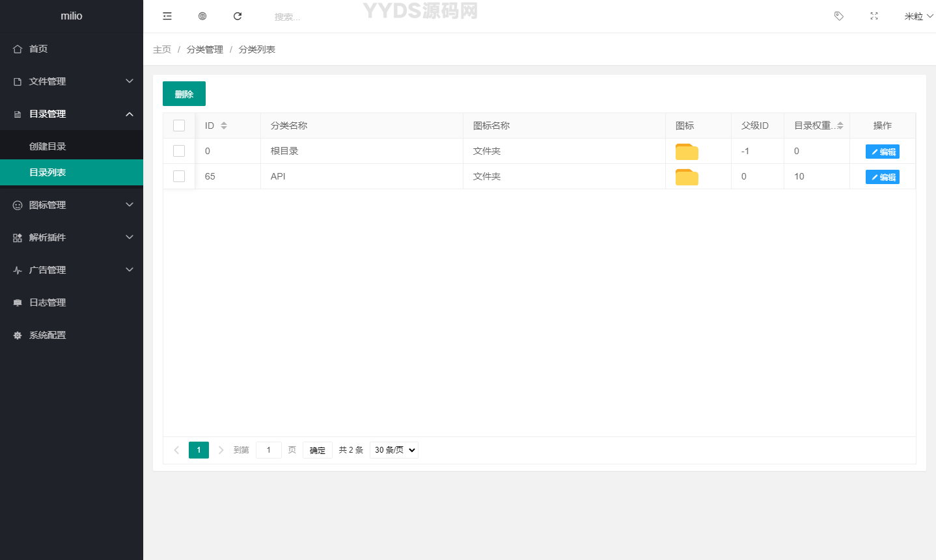The height and width of the screenshot is (560, 936).
Task: Collapse the sidebar with the menu toggle icon
Action: (x=167, y=16)
